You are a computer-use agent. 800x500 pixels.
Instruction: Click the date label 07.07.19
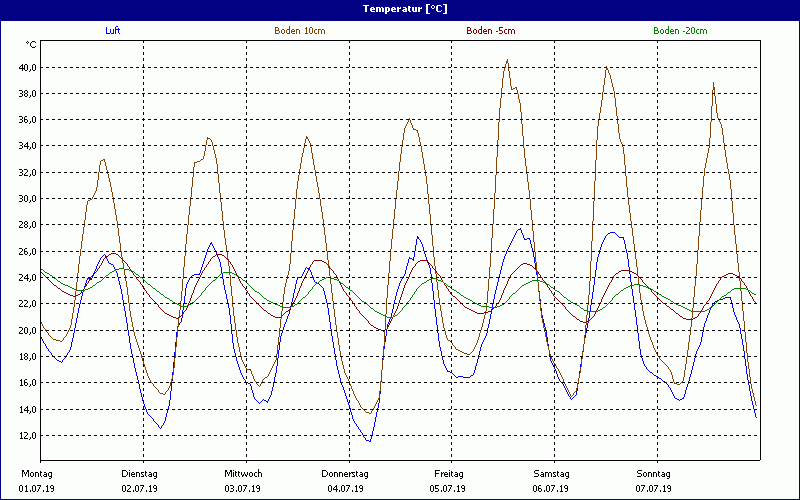point(654,489)
